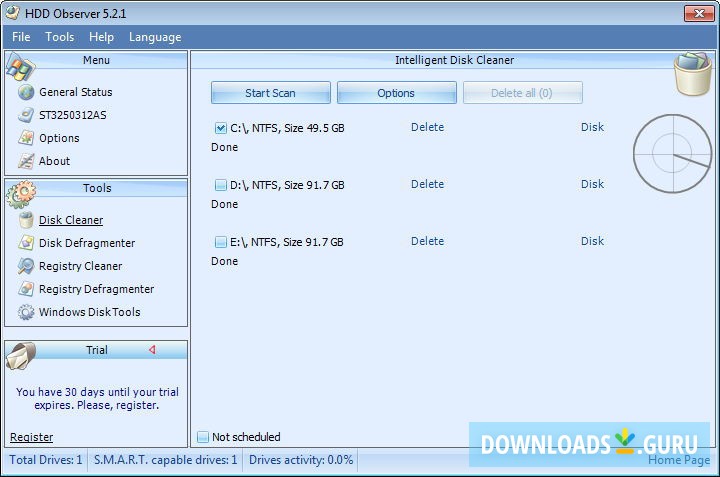Viewport: 720px width, 477px height.
Task: Check the E:\ drive checkbox
Action: [x=220, y=242]
